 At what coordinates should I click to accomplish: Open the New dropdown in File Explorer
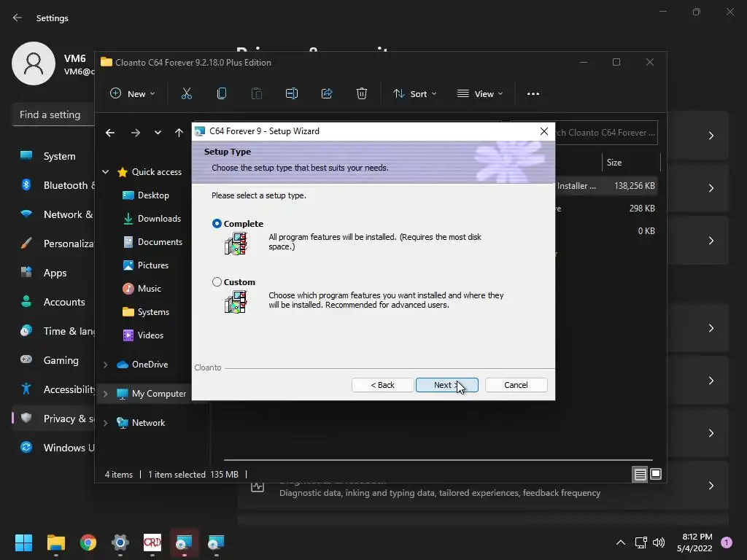coord(133,94)
